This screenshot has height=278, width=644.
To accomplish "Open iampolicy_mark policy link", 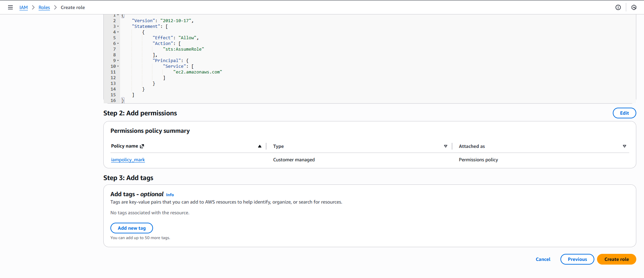I will 128,160.
